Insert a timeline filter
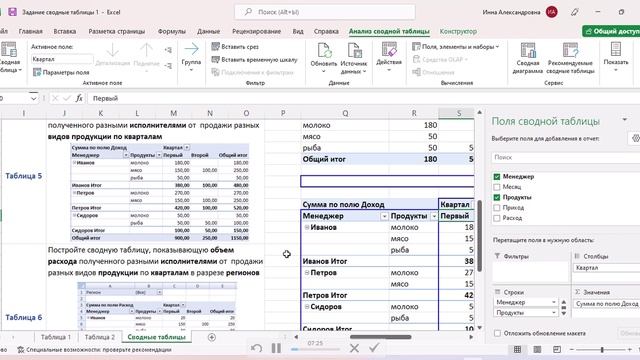640x360 pixels. tap(254, 60)
